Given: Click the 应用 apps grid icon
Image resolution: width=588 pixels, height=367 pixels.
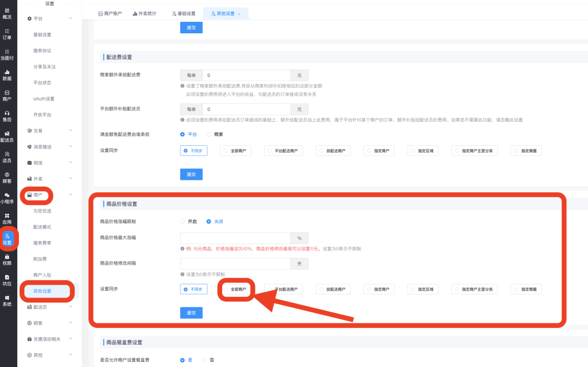Looking at the screenshot, I should 7,218.
